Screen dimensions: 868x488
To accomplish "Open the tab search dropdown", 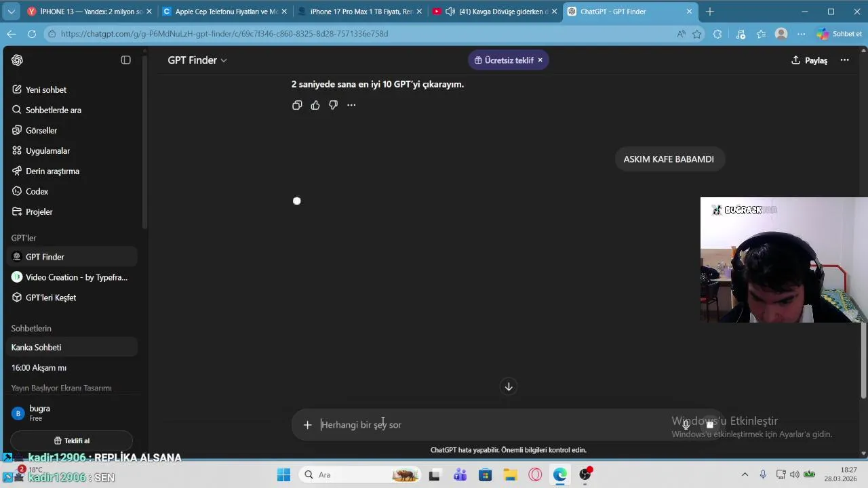I will tap(11, 12).
